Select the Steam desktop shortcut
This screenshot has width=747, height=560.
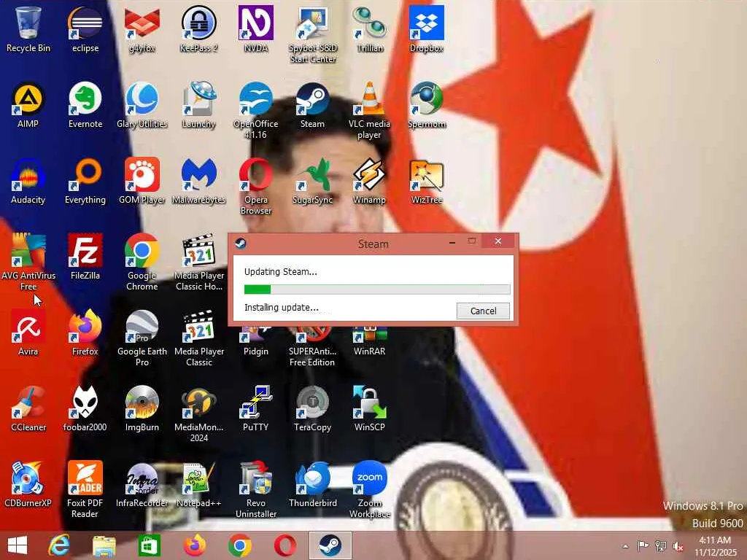point(312,105)
